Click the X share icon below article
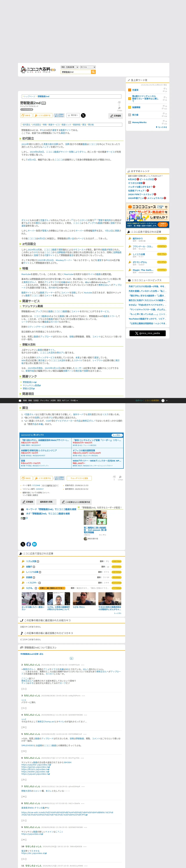The width and height of the screenshot is (186, 868). click(x=23, y=544)
